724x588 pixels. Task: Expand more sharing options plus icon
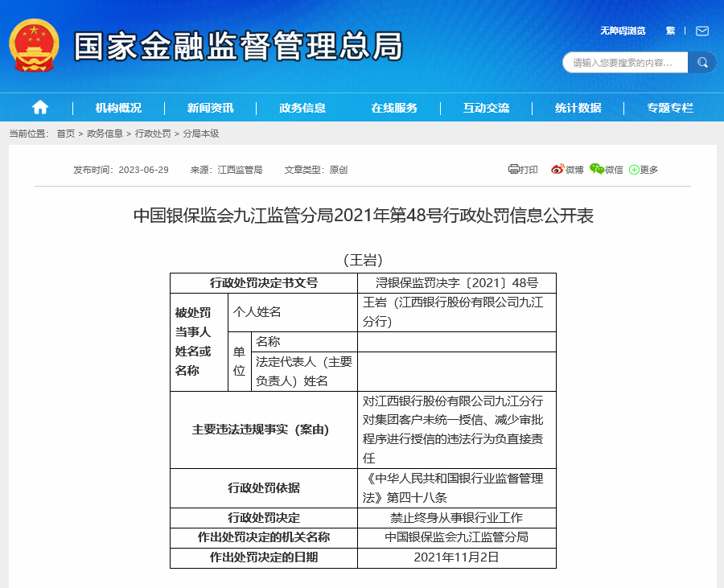coord(634,170)
